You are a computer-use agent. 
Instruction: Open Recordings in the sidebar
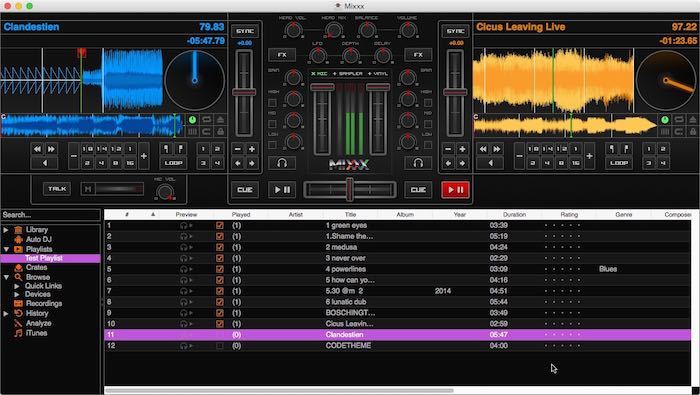coord(44,304)
